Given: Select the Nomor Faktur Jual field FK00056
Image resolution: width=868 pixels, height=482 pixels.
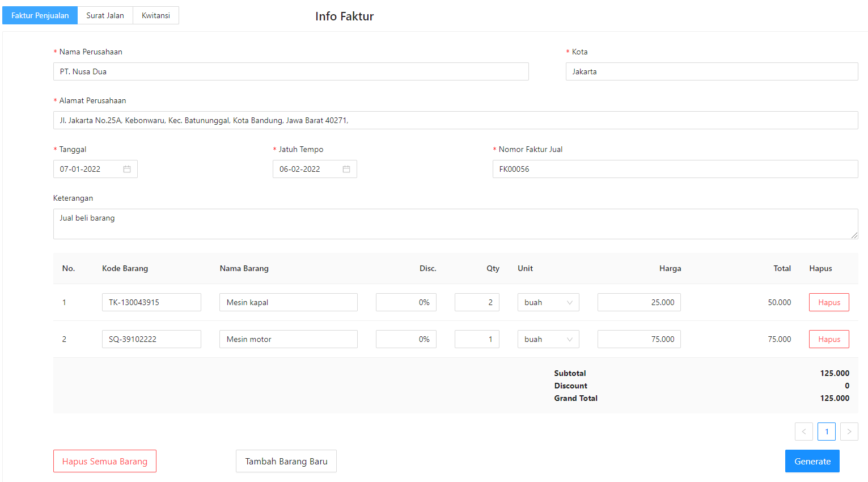Looking at the screenshot, I should tap(675, 168).
